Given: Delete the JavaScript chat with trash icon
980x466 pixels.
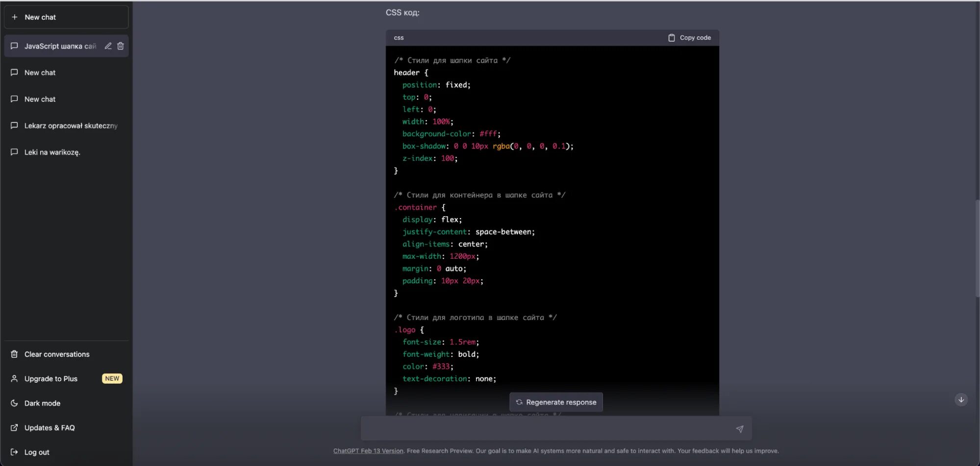Looking at the screenshot, I should (121, 46).
